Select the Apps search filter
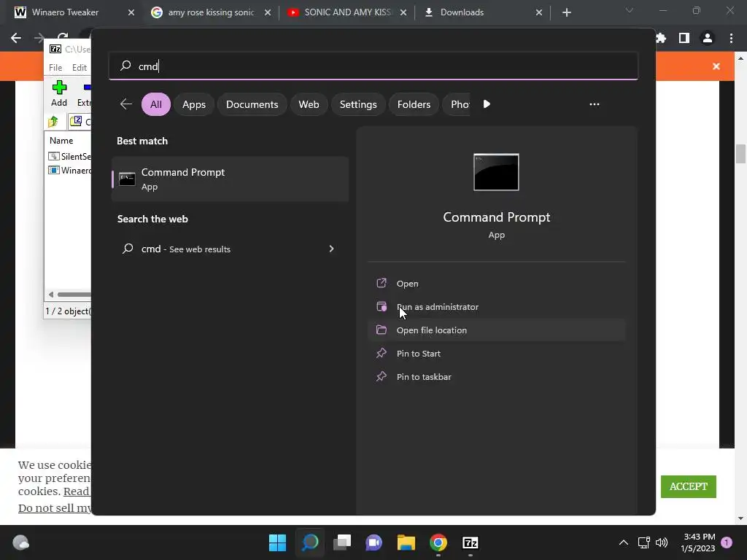This screenshot has width=747, height=560. point(194,104)
